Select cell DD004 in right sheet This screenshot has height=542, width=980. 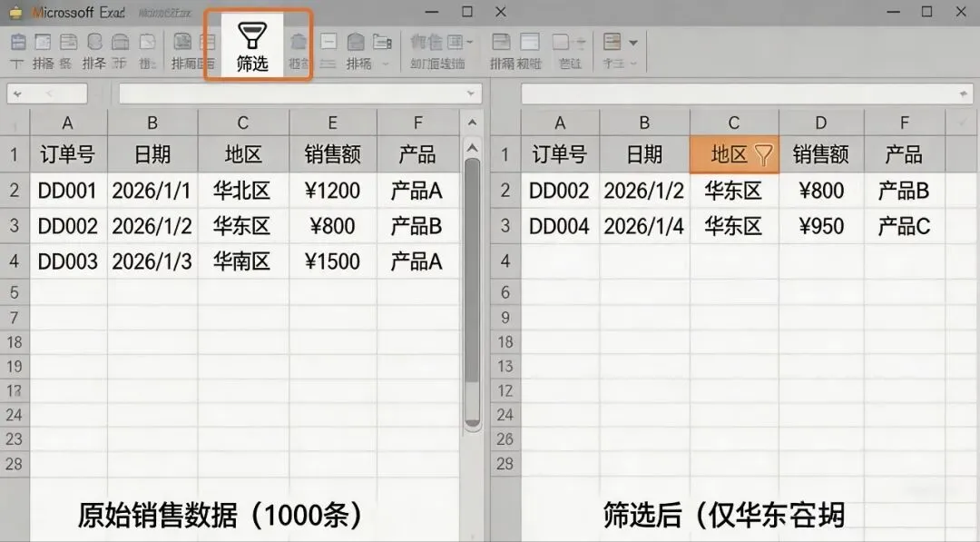click(560, 226)
